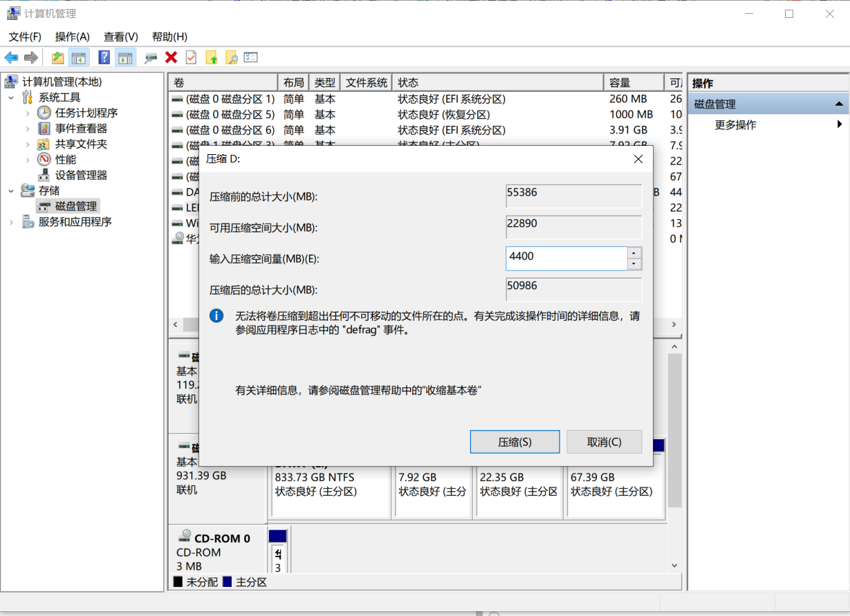The image size is (850, 616).
Task: Select the 系统工具 wrench icon
Action: [28, 97]
